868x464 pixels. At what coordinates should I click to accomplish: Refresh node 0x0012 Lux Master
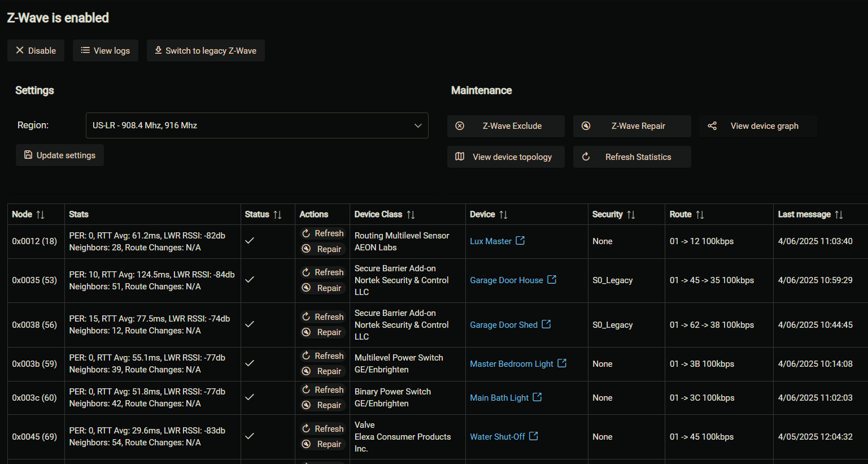(x=323, y=233)
